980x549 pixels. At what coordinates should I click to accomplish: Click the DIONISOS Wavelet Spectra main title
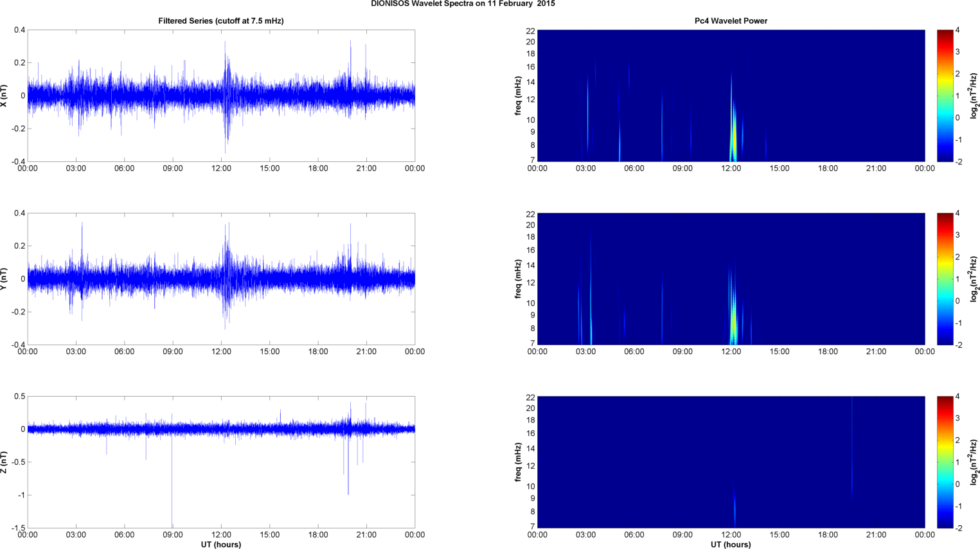click(463, 4)
